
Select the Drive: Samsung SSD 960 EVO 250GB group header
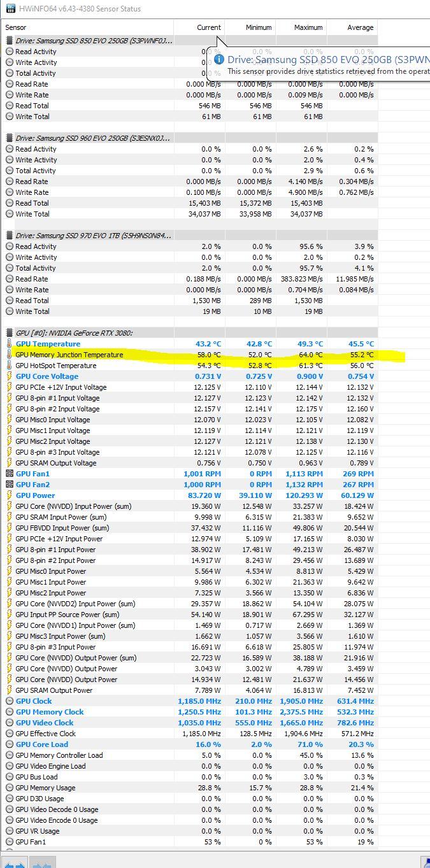click(93, 138)
